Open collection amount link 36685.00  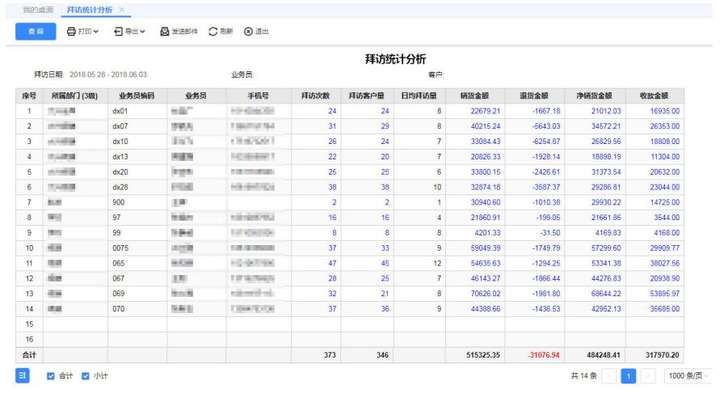point(665,309)
